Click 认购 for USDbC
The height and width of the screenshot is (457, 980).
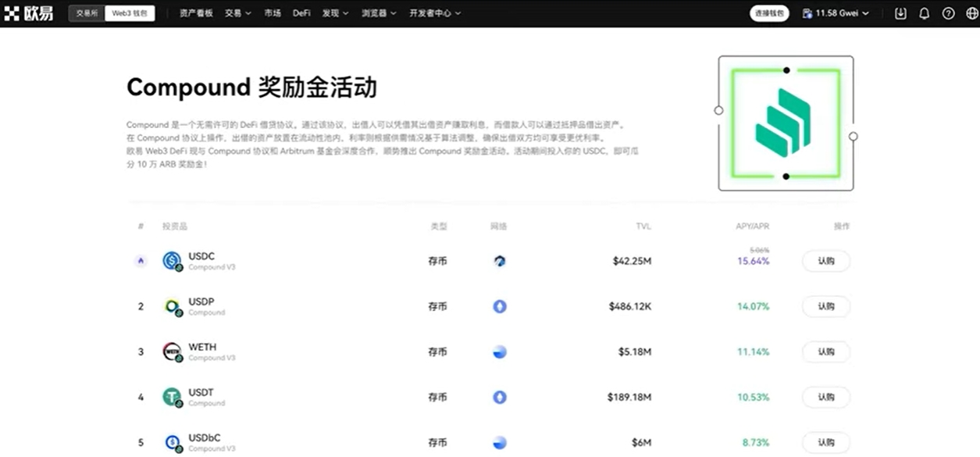(x=826, y=442)
